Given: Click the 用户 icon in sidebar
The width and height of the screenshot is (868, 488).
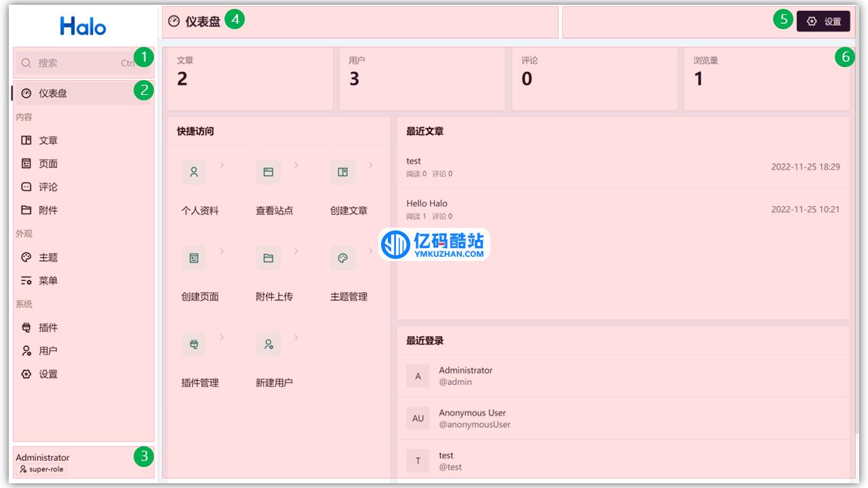Looking at the screenshot, I should pos(26,350).
